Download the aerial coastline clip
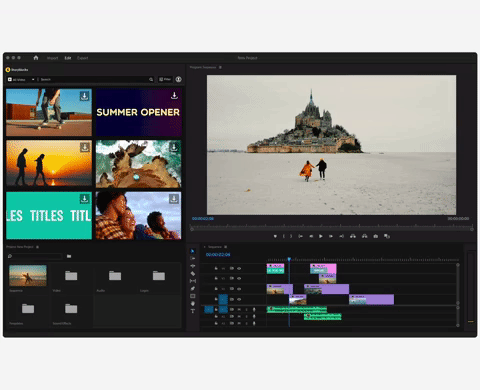480x390 pixels. 174,147
